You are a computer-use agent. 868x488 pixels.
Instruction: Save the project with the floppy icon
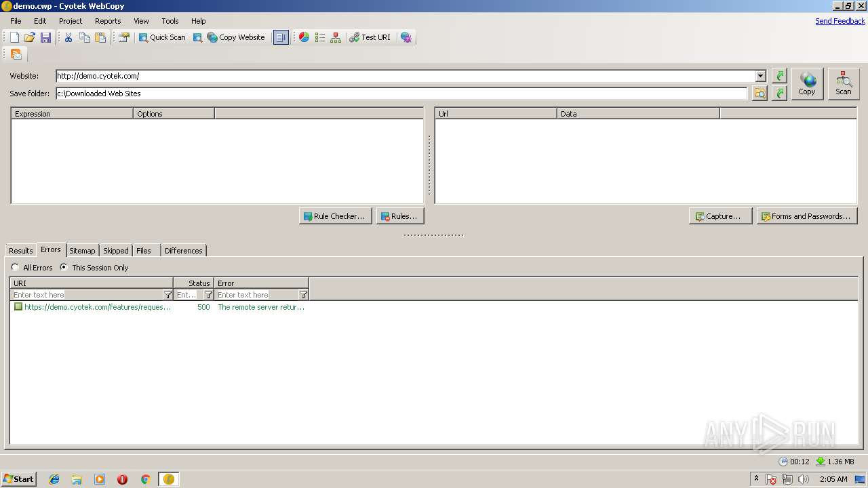(x=45, y=37)
